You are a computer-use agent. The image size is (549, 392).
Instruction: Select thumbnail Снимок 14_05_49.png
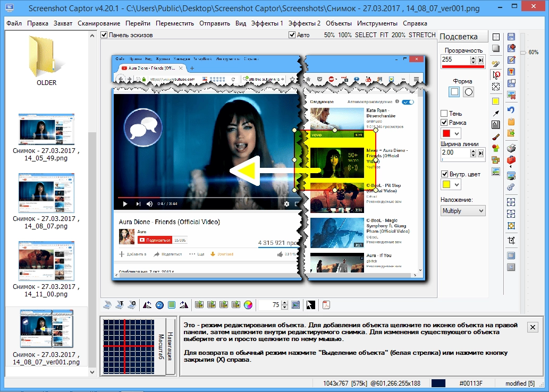(46, 137)
